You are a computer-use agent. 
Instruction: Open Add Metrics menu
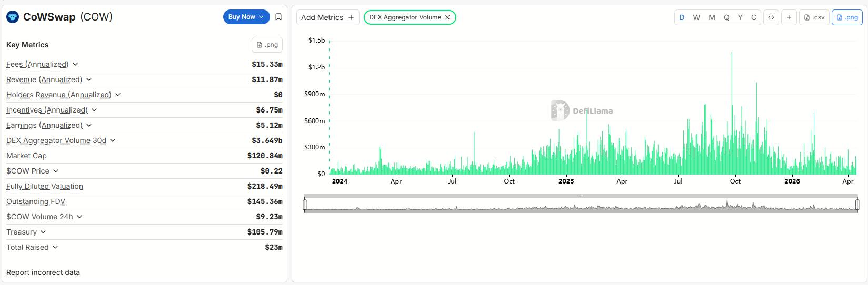[327, 17]
